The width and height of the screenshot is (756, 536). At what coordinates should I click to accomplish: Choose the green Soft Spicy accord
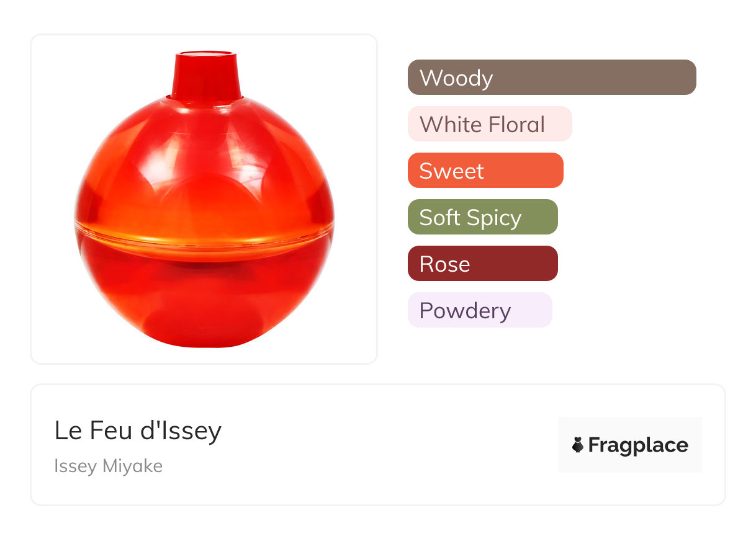point(482,217)
